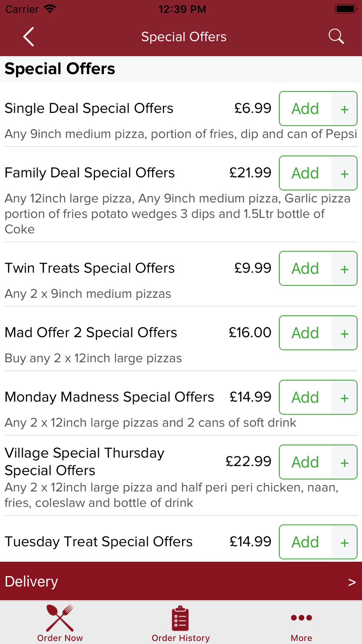Open the Order Now tab
Image resolution: width=362 pixels, height=644 pixels.
coord(60,623)
